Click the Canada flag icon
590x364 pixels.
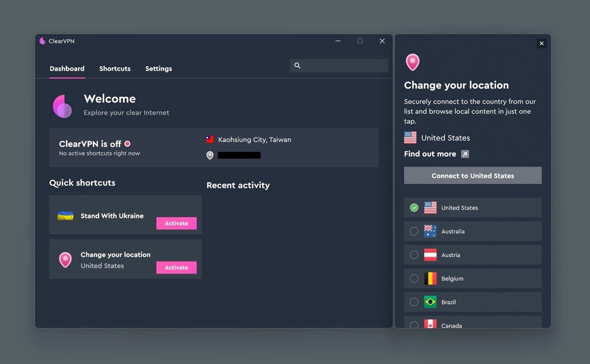(430, 324)
